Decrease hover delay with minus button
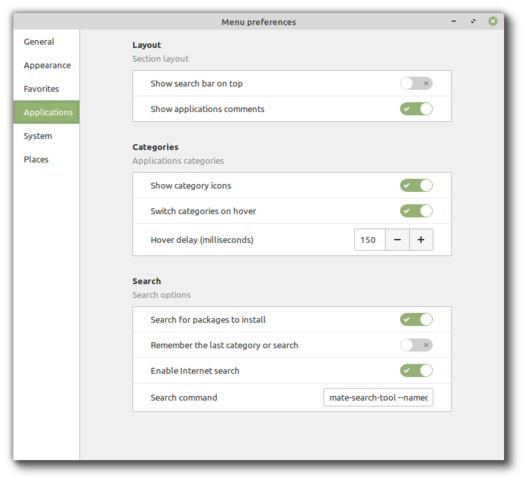Image resolution: width=526 pixels, height=482 pixels. click(397, 239)
